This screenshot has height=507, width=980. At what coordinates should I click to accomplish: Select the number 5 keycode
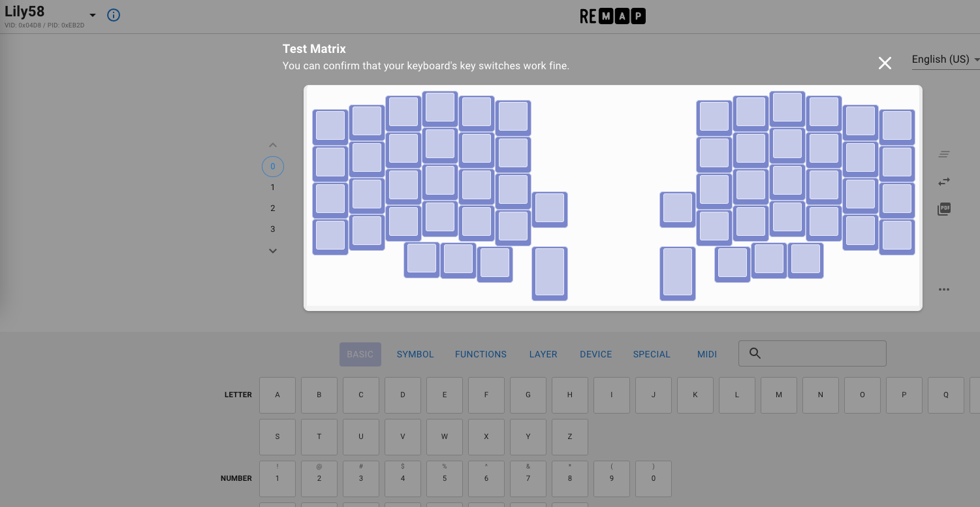(x=445, y=479)
